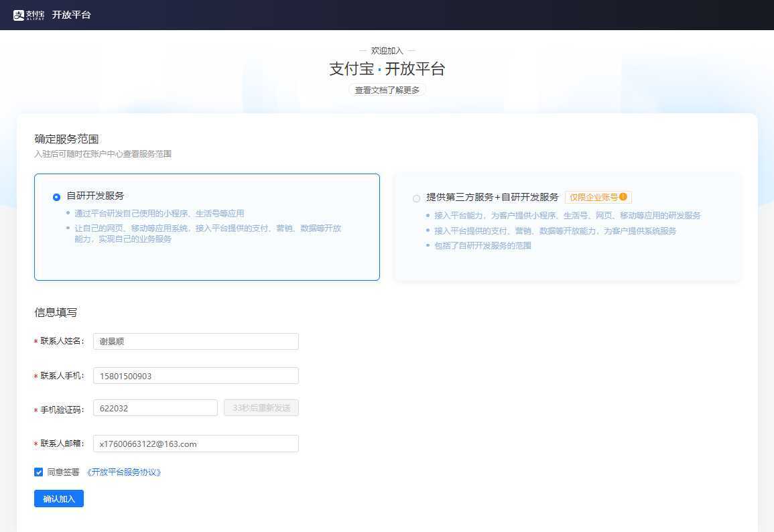Viewport: 774px width, 532px height.
Task: Focus the 手机验证码 input field
Action: click(155, 408)
